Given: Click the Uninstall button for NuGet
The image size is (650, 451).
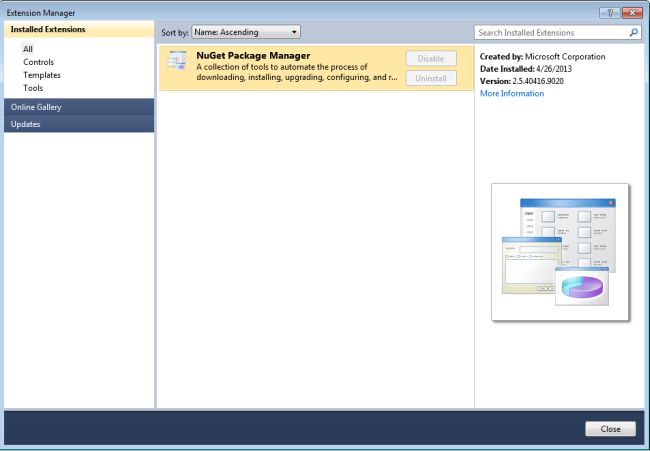Looking at the screenshot, I should (431, 78).
